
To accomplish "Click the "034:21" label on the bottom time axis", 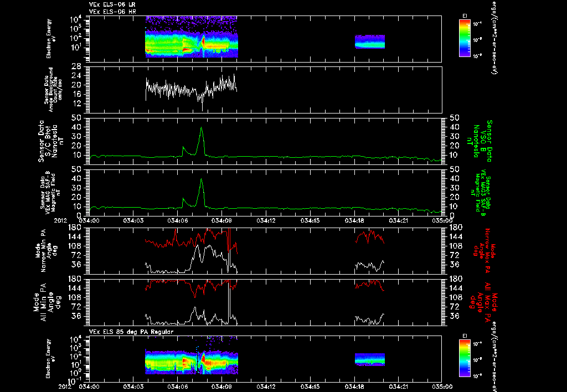I will pyautogui.click(x=399, y=386).
